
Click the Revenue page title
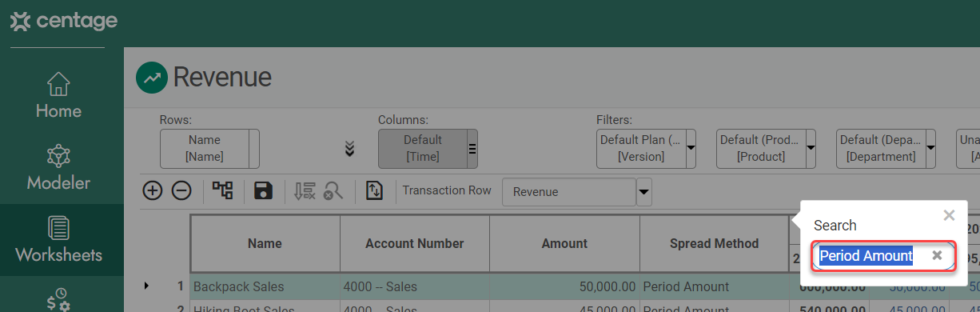pos(222,78)
